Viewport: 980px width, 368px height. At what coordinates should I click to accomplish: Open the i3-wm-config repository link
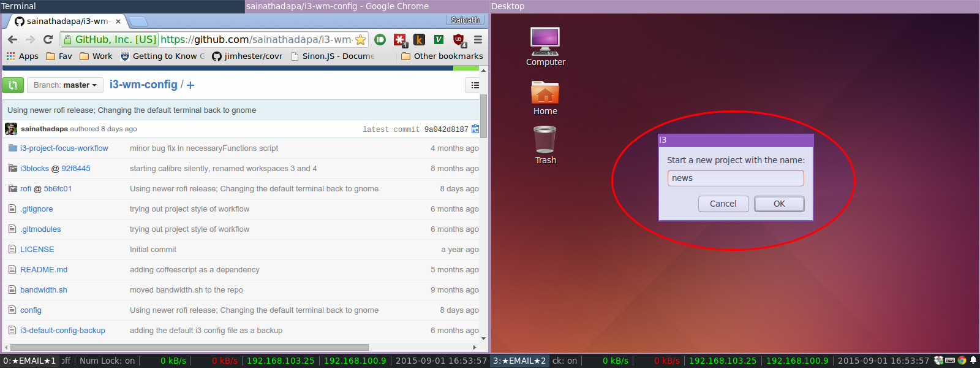coord(143,85)
